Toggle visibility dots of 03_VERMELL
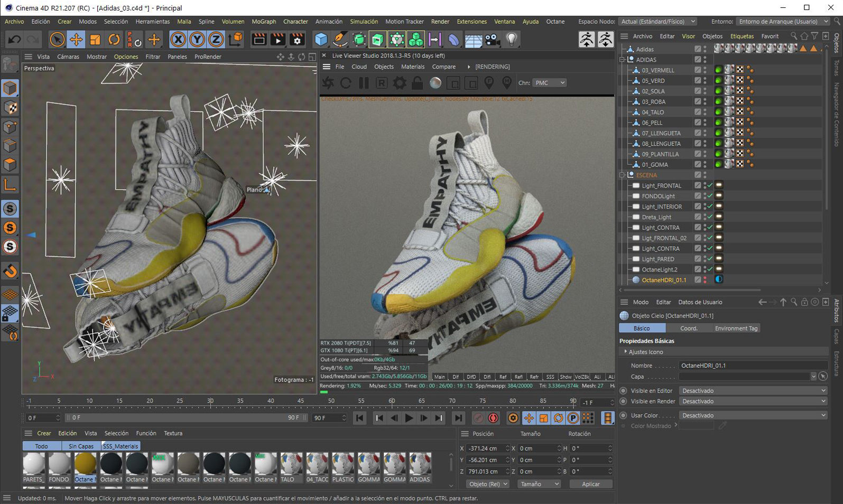843x504 pixels. (x=705, y=70)
